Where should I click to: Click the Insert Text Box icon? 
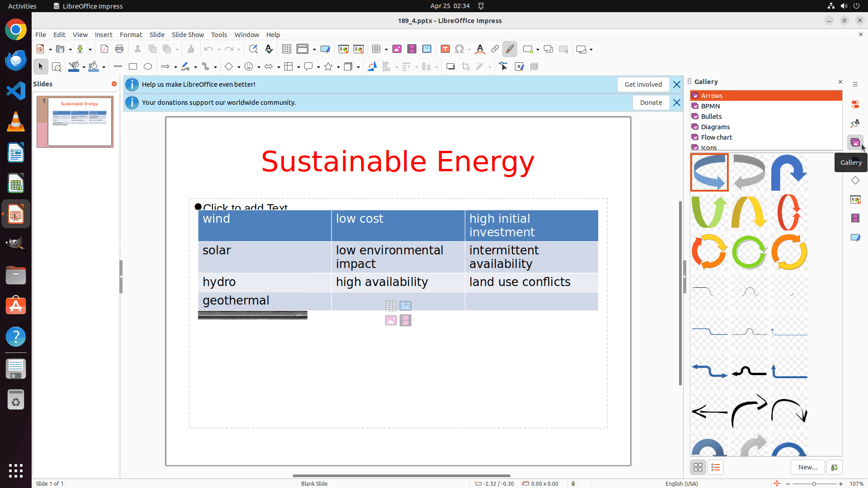tap(445, 49)
